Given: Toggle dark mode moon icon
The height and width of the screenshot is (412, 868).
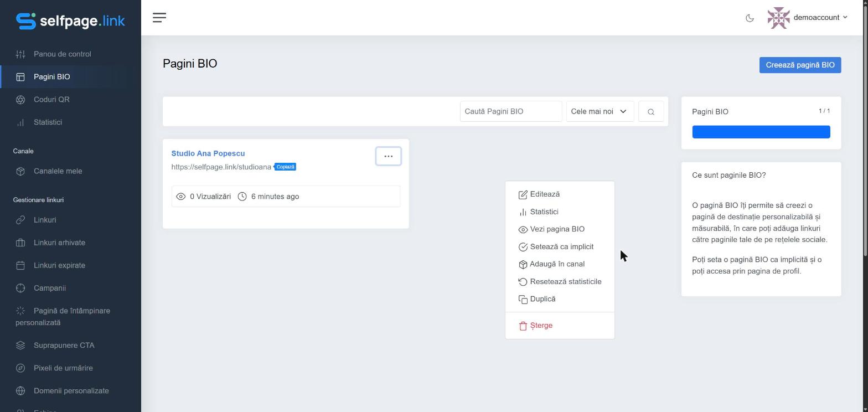Looking at the screenshot, I should (750, 18).
